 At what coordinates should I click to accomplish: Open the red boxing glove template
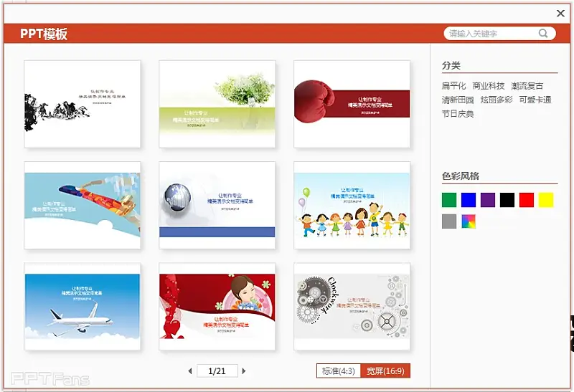pyautogui.click(x=352, y=104)
